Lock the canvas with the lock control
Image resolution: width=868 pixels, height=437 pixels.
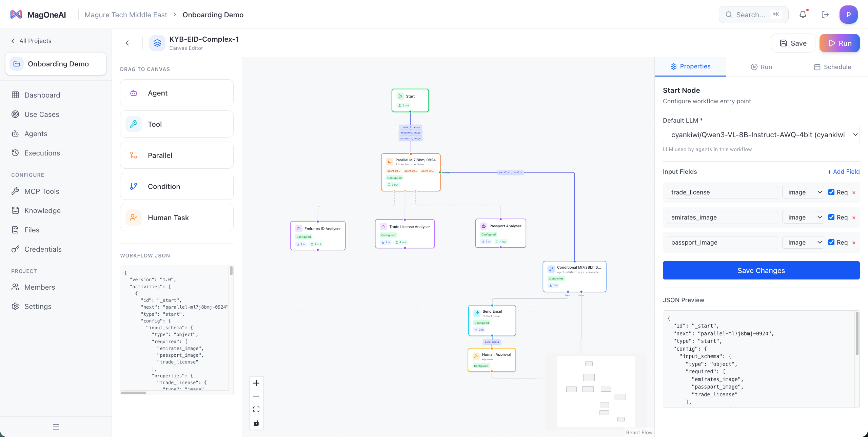click(256, 423)
